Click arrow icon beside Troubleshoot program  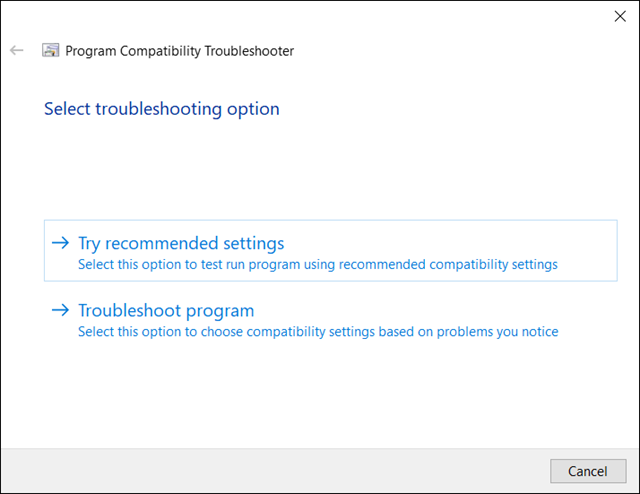[60, 310]
